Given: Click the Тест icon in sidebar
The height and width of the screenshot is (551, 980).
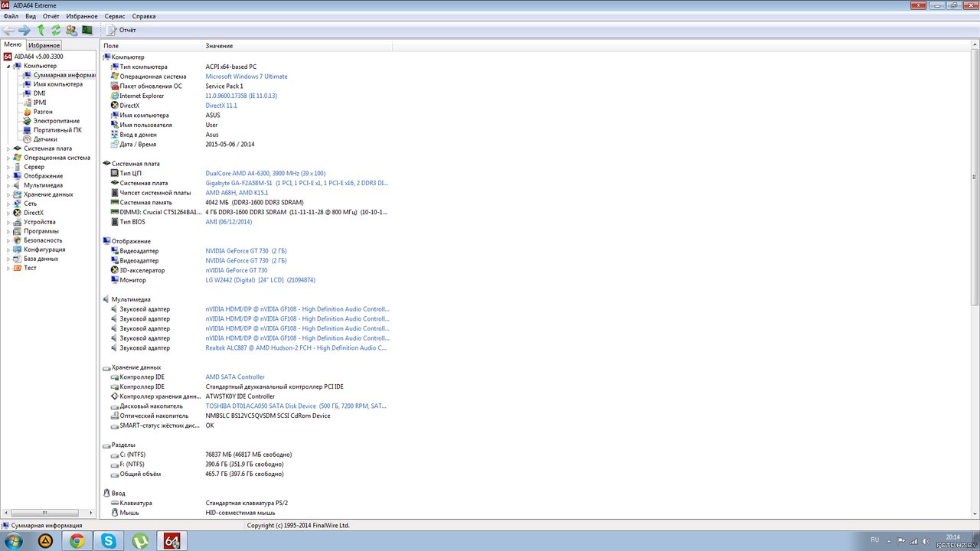Looking at the screenshot, I should click(18, 268).
